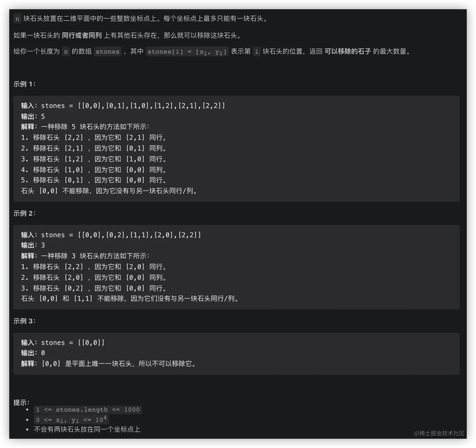Click the bold text "同行或者同列"
The image size is (476, 448).
coord(82,36)
